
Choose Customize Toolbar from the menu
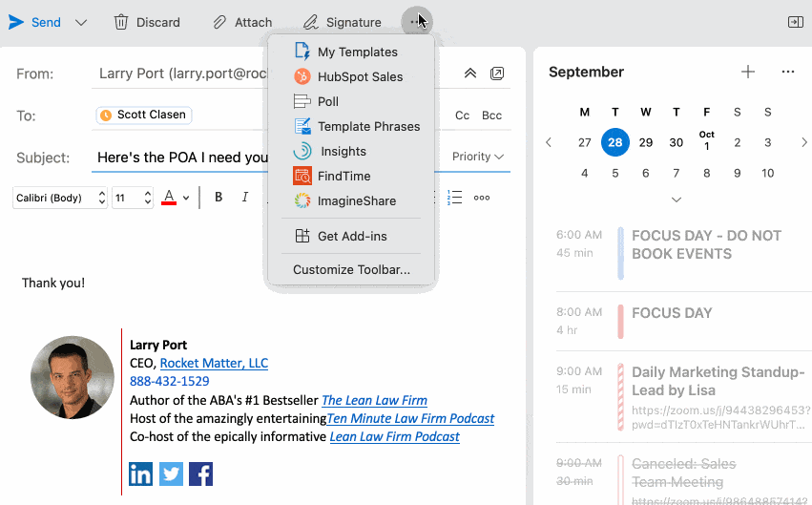(x=351, y=269)
